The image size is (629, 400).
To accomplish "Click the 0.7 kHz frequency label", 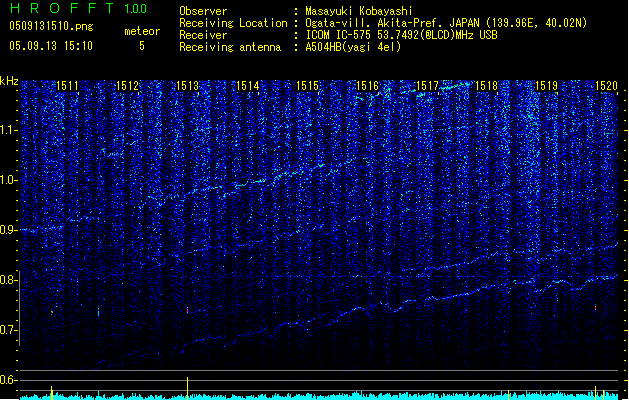I will coord(9,330).
